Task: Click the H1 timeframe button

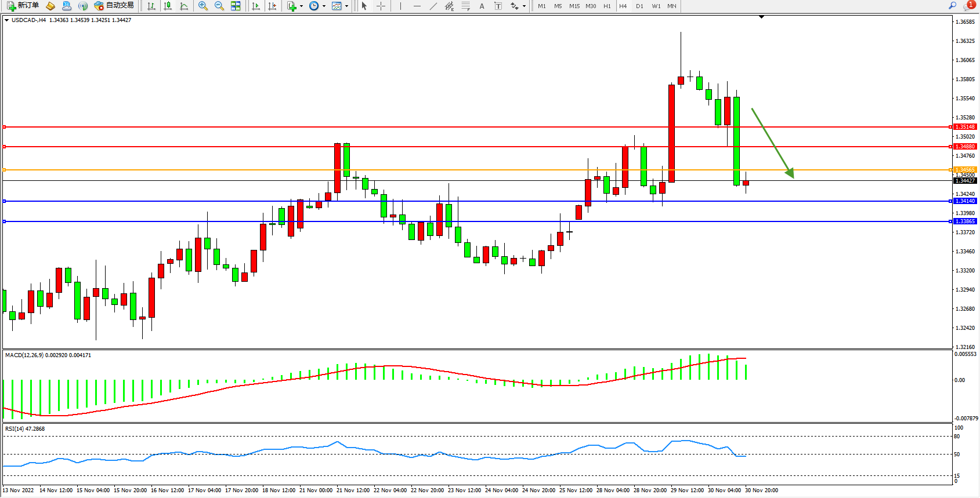Action: [x=607, y=6]
